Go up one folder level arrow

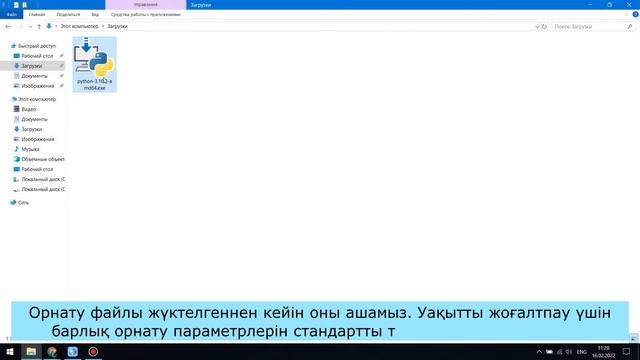39,26
